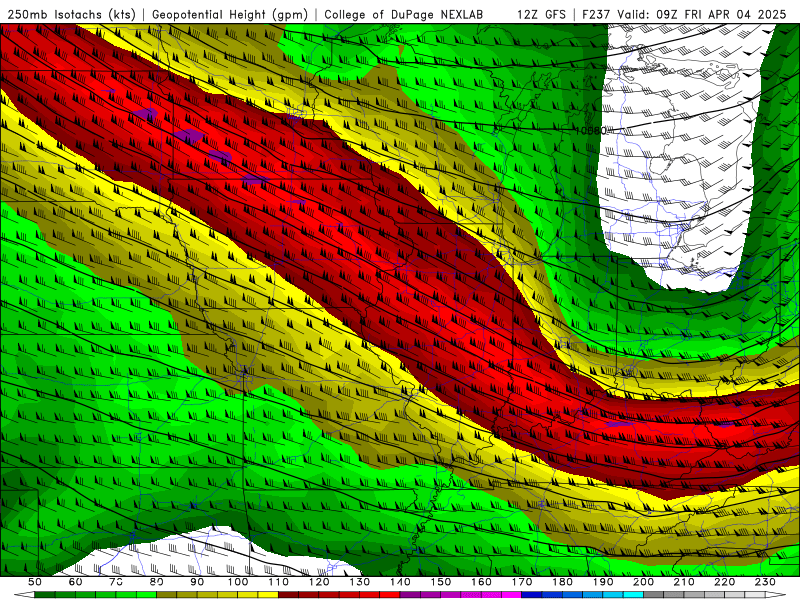
Task: Click the bright red swatch below 140
Action: point(389,595)
